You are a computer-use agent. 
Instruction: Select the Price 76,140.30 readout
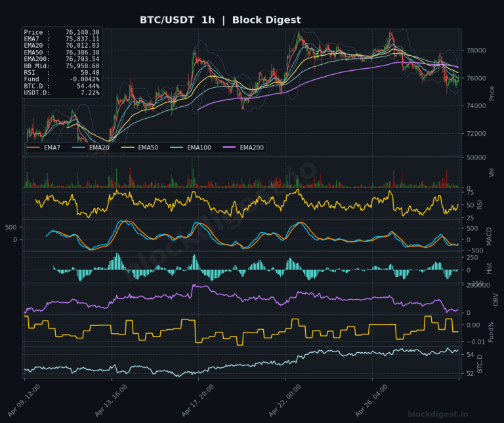click(x=62, y=32)
